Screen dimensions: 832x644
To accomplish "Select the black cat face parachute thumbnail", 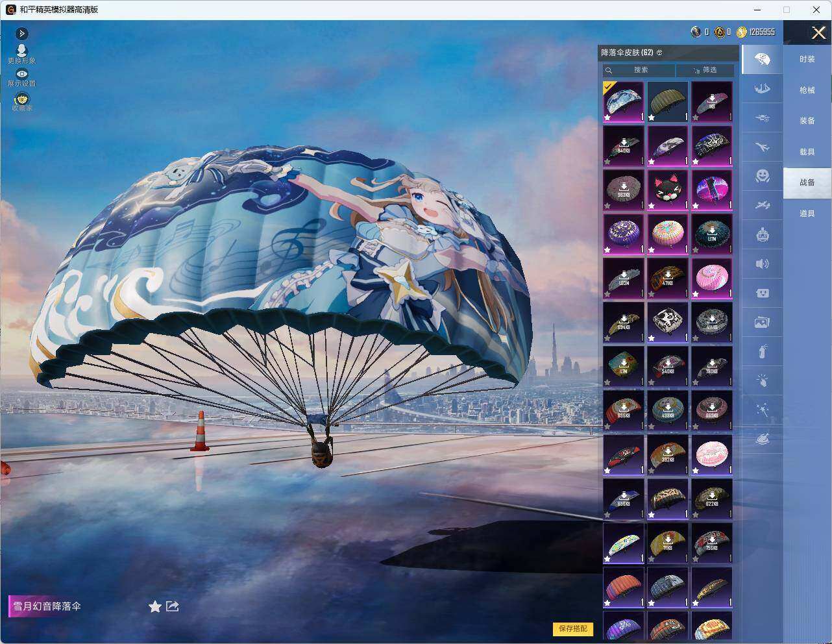I will pyautogui.click(x=668, y=190).
